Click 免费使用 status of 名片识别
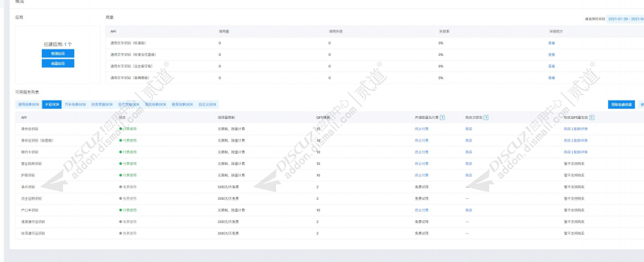 pos(128,187)
